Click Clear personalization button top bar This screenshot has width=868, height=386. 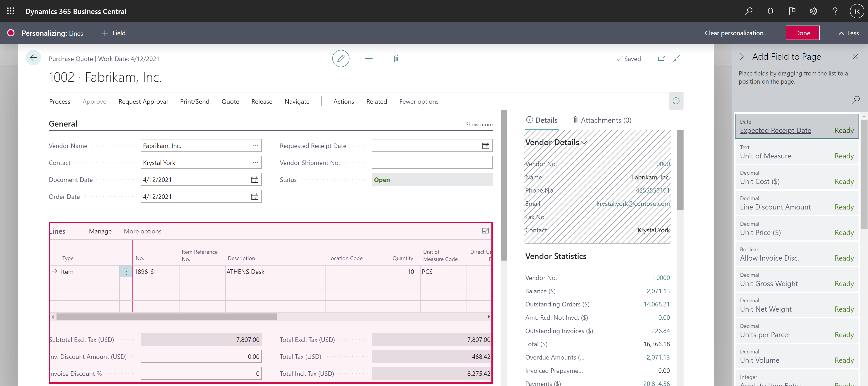pos(736,33)
